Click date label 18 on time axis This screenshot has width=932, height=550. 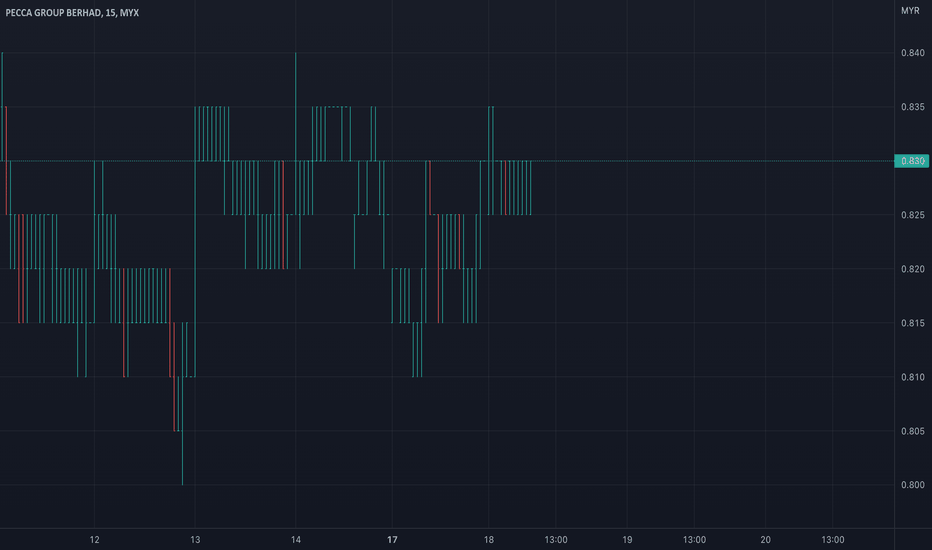click(489, 540)
